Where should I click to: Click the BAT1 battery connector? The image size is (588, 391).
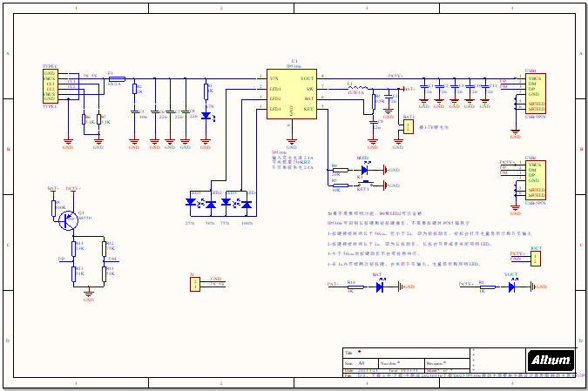[408, 127]
